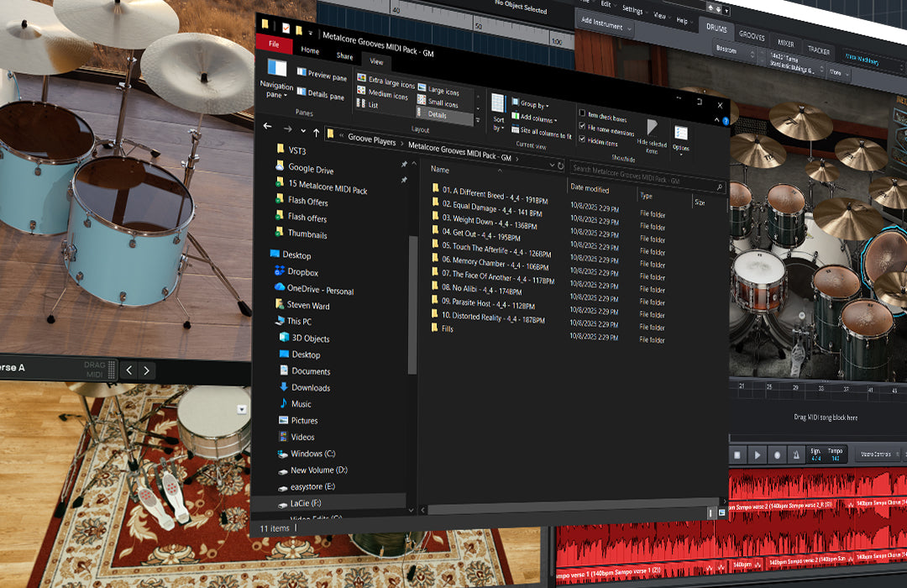The width and height of the screenshot is (907, 588).
Task: Go up one folder with up arrow
Action: [317, 132]
